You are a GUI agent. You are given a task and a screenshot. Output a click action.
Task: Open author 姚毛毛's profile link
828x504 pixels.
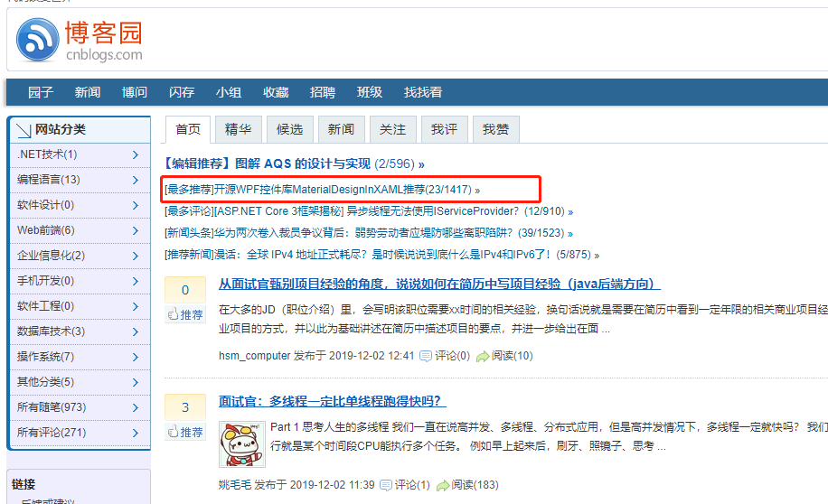click(234, 485)
